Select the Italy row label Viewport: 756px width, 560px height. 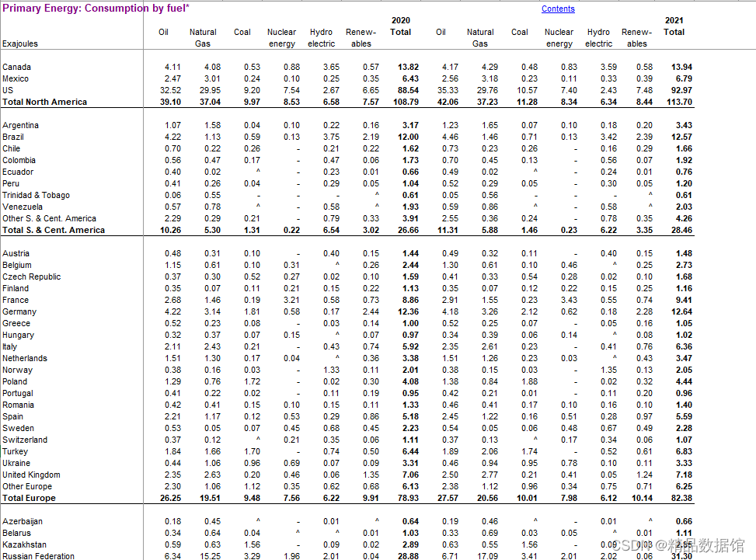pyautogui.click(x=9, y=346)
